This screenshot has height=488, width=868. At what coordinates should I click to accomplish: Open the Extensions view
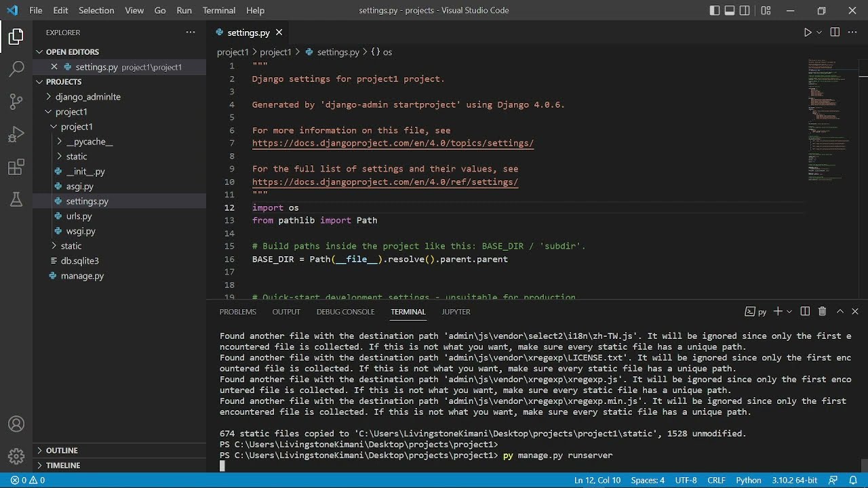click(16, 167)
